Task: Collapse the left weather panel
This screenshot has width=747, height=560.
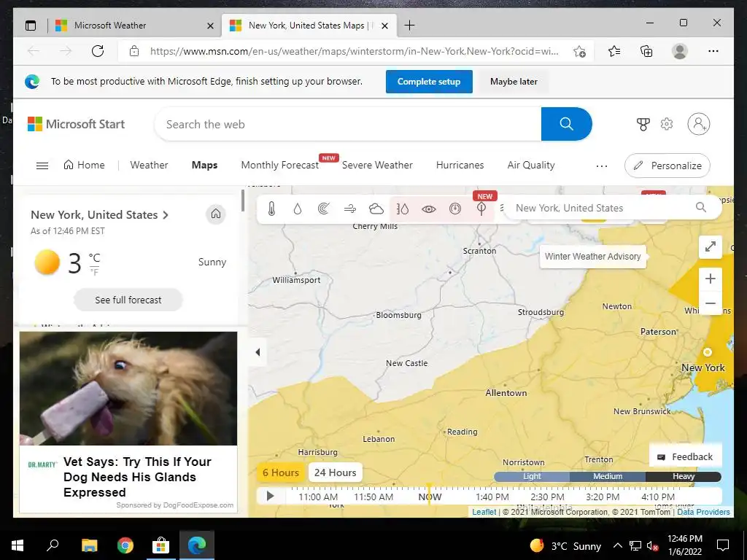Action: coord(258,352)
